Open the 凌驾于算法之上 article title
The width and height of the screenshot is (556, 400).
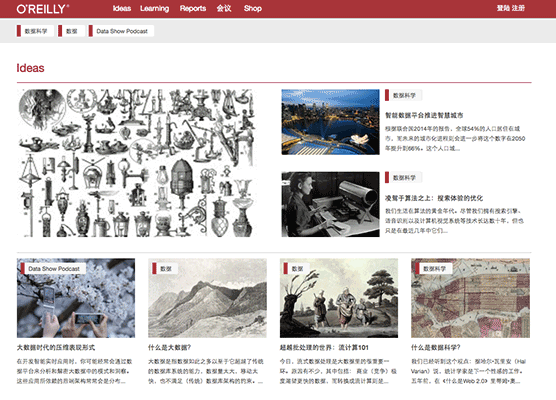(434, 198)
